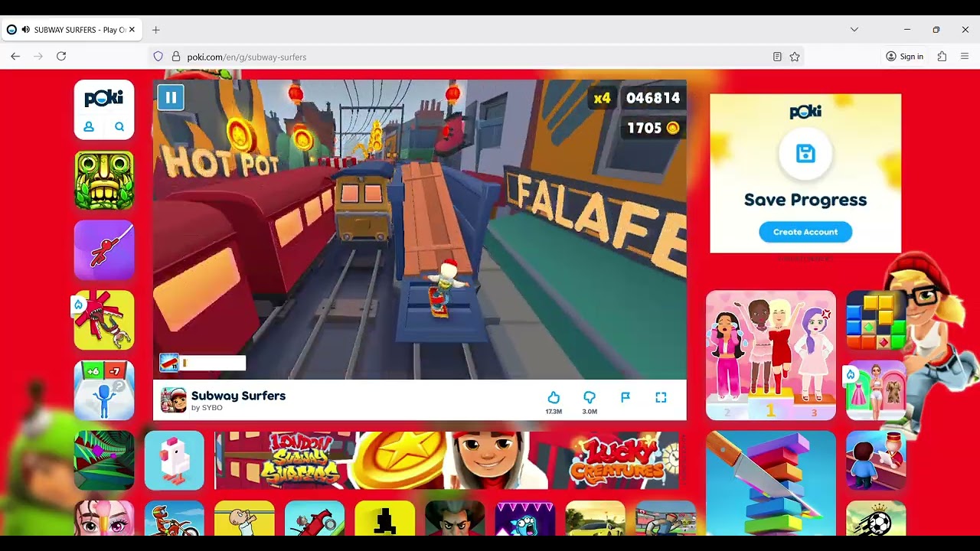Select the SUBWAY SURFERS browser tab
Screen dimensions: 980x551
point(70,30)
